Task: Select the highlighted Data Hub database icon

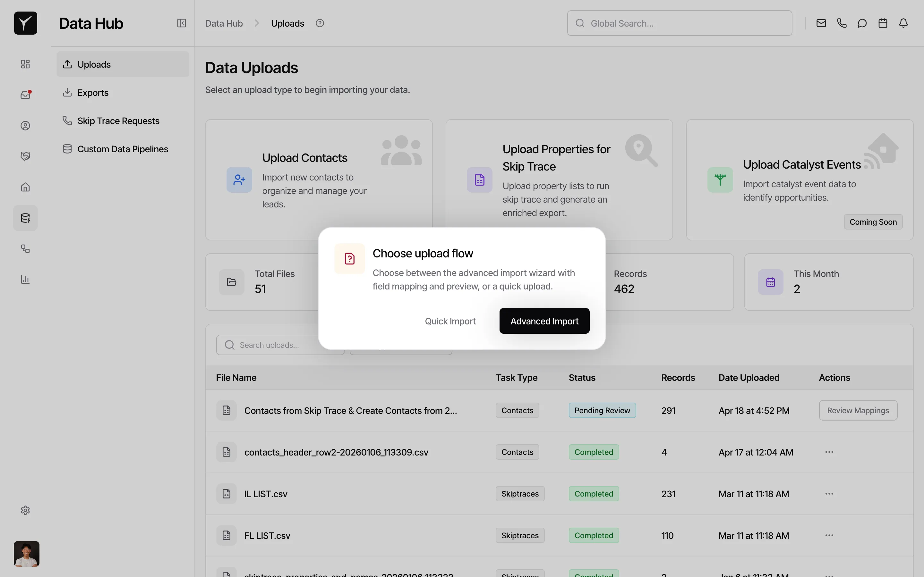Action: click(x=25, y=218)
